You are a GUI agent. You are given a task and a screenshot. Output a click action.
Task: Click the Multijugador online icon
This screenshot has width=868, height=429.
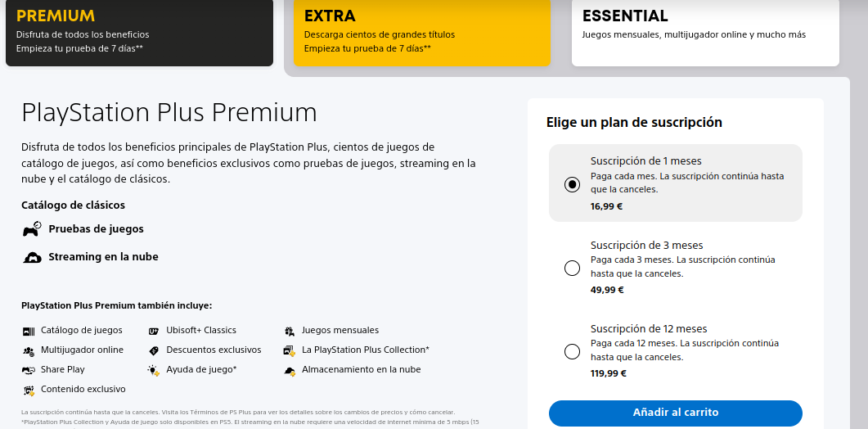(29, 350)
